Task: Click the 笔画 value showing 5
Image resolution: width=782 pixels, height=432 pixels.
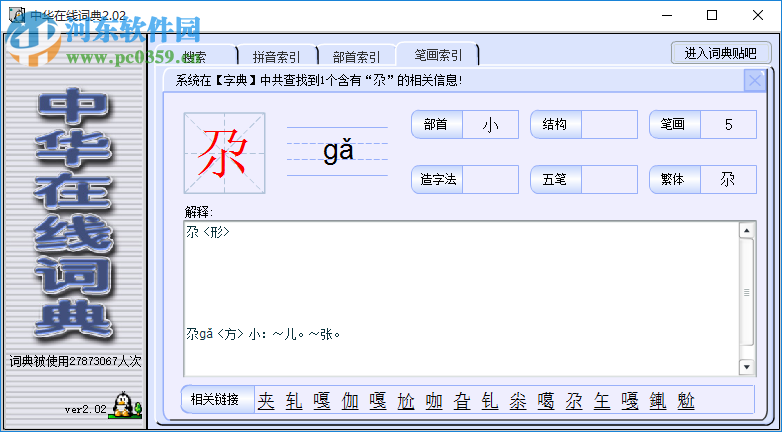Action: click(x=729, y=124)
